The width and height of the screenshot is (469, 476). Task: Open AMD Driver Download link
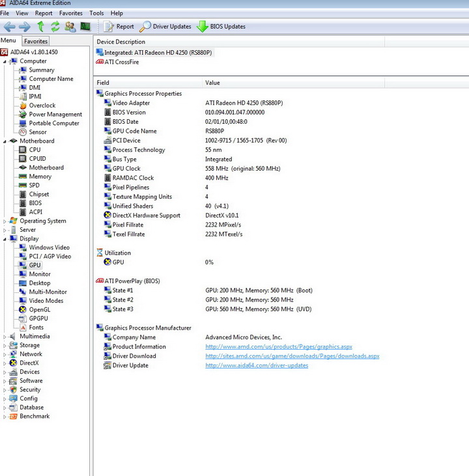click(x=292, y=356)
